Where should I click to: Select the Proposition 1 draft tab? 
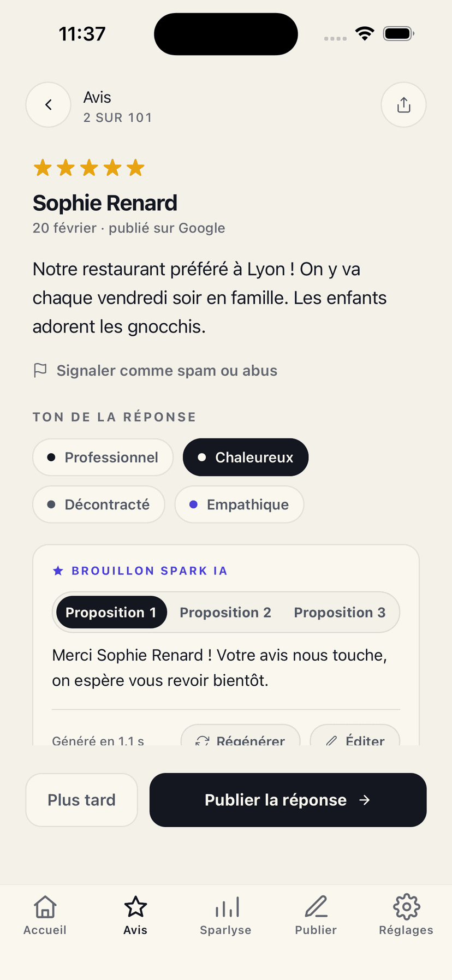point(111,613)
